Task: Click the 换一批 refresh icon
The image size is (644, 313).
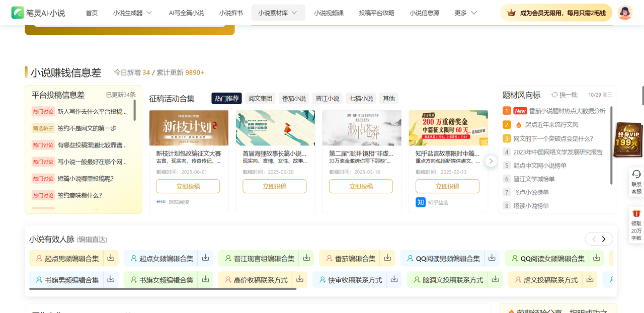Action: [554, 95]
